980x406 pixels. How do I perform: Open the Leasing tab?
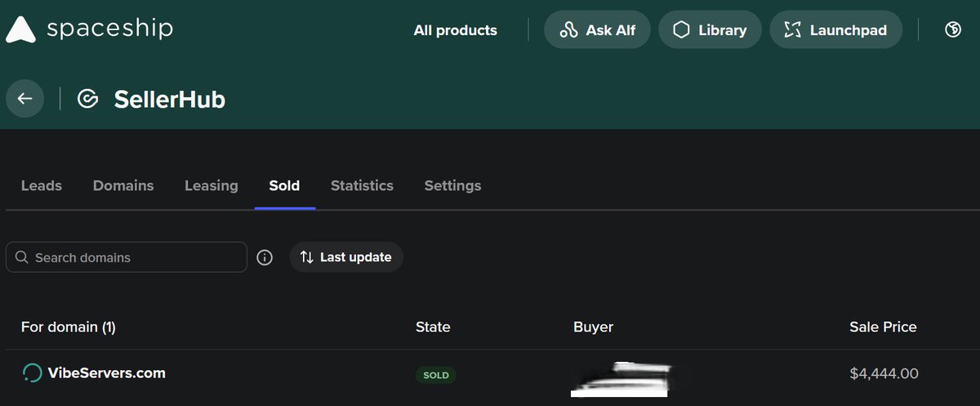[x=212, y=185]
